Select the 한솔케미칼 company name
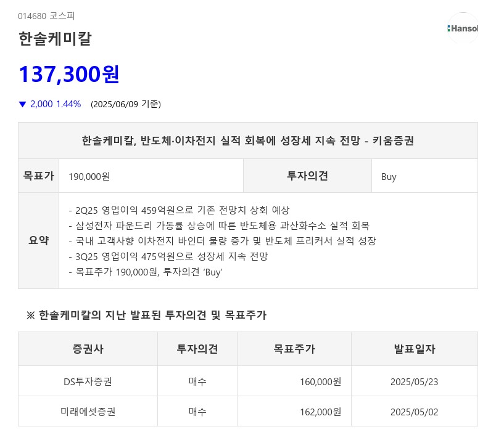The image size is (496, 448). point(54,38)
